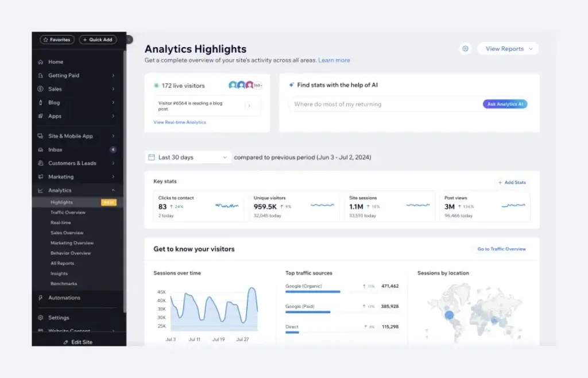Click the Settings gear icon in sidebar

41,318
